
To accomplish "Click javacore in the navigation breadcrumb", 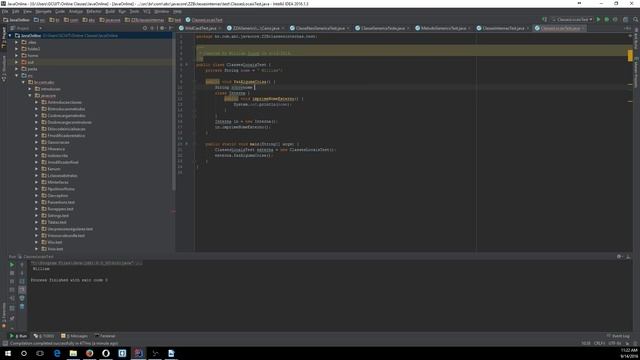I will pos(110,20).
